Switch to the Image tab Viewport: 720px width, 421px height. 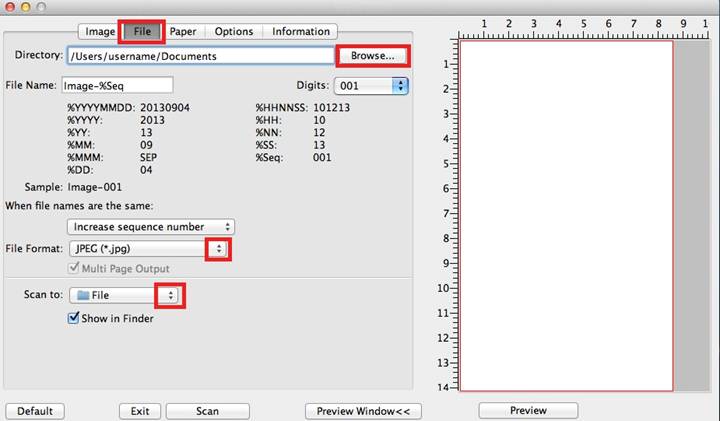coord(100,31)
